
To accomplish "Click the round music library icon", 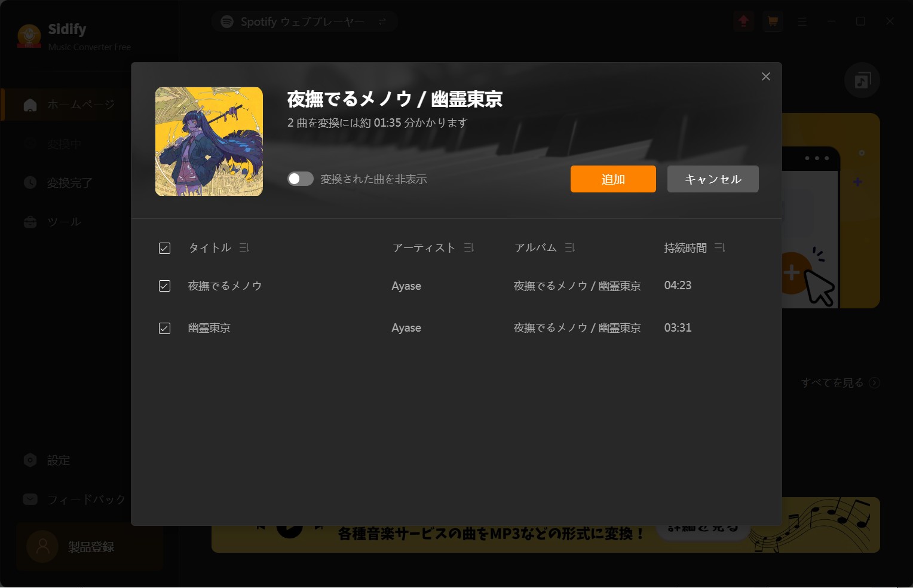I will pos(862,80).
